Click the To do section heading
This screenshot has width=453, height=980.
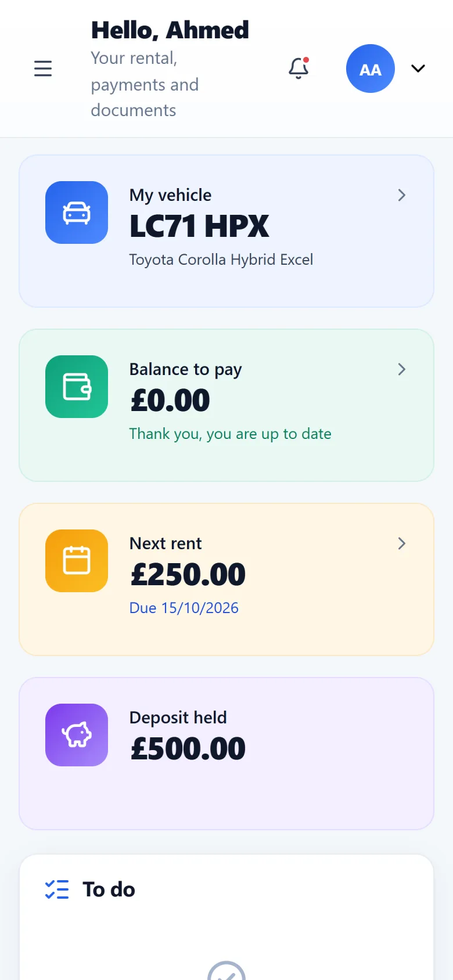point(109,889)
